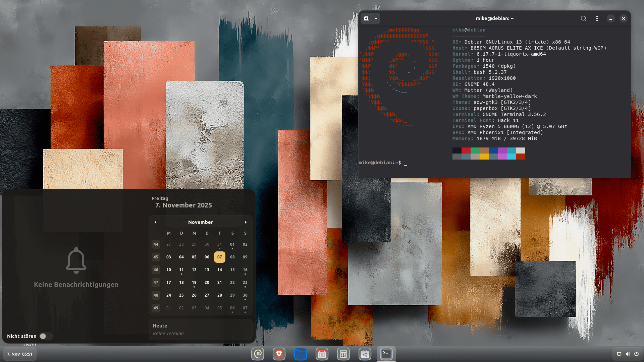Click search icon in terminal header

[583, 18]
